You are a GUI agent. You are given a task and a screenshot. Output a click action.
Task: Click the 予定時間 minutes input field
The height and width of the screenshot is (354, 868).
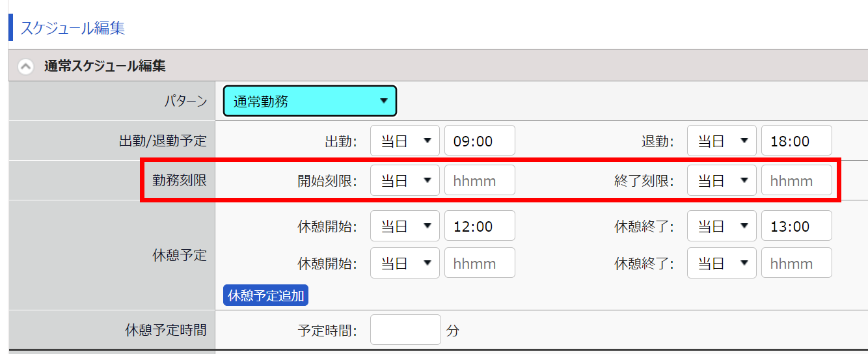[x=405, y=330]
